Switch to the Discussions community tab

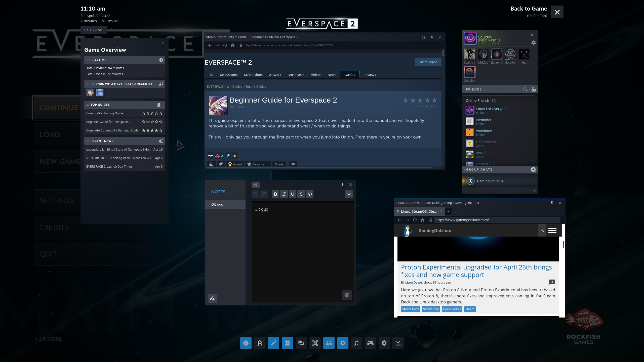228,75
